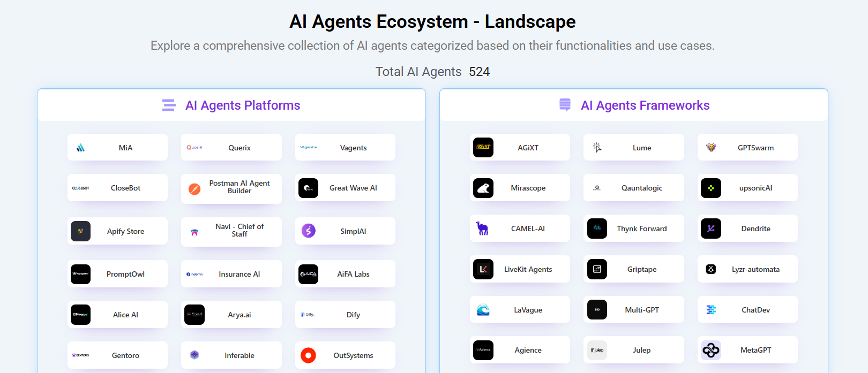Open the AI Agents Frameworks heading
This screenshot has height=373, width=868.
coord(645,105)
